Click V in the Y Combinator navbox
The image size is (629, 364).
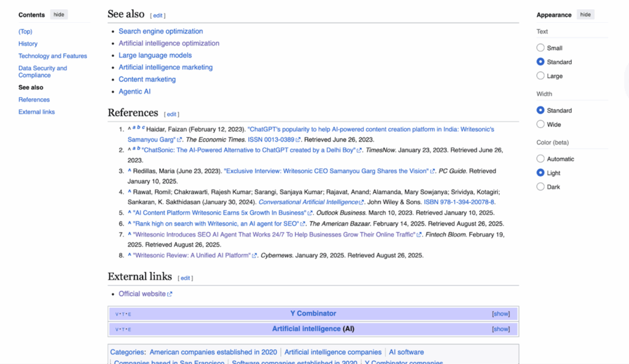pyautogui.click(x=117, y=314)
